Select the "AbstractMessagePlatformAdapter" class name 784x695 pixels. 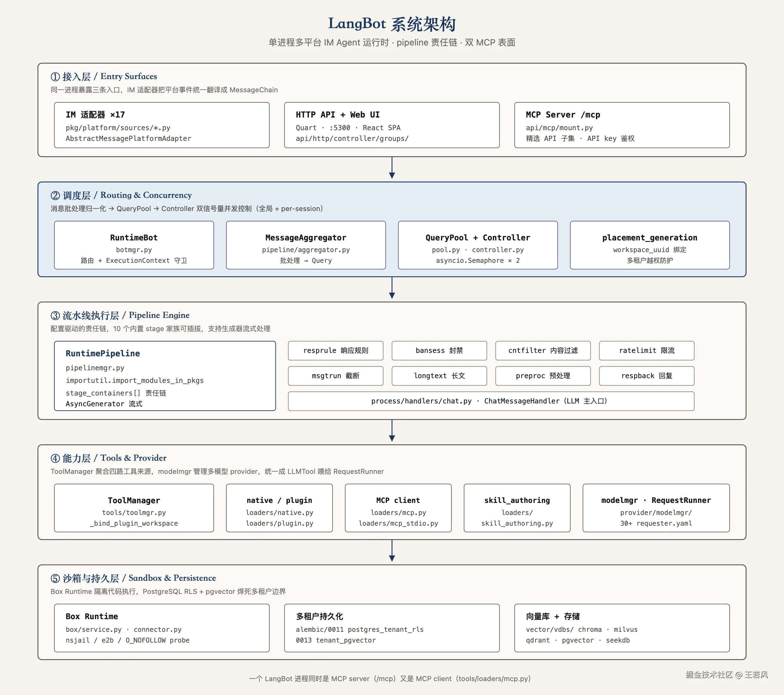tap(128, 138)
